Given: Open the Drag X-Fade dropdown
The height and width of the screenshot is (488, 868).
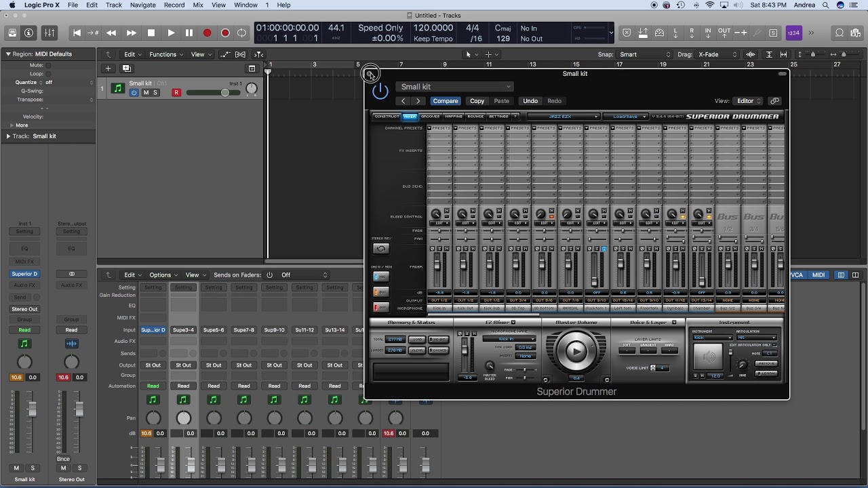Looking at the screenshot, I should pos(717,54).
